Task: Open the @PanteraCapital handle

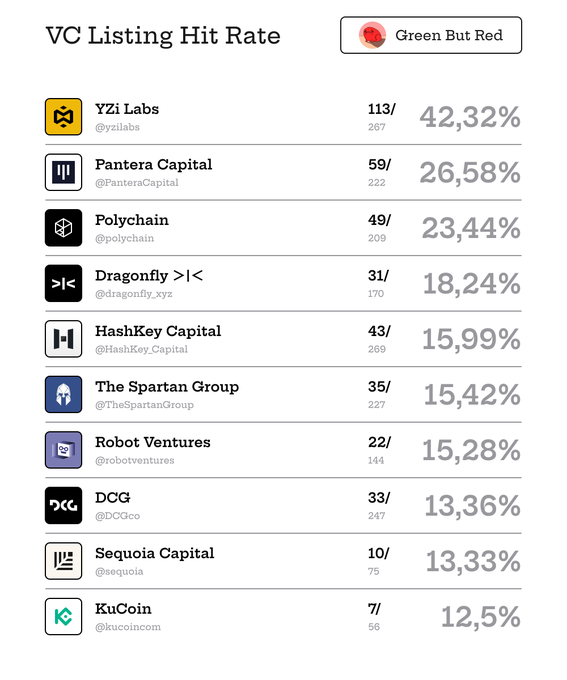Action: click(137, 183)
